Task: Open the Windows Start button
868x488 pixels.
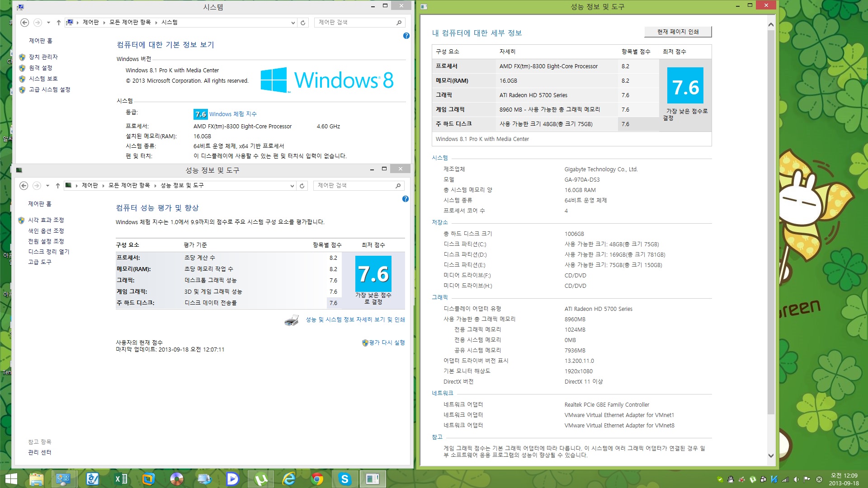Action: (x=11, y=479)
